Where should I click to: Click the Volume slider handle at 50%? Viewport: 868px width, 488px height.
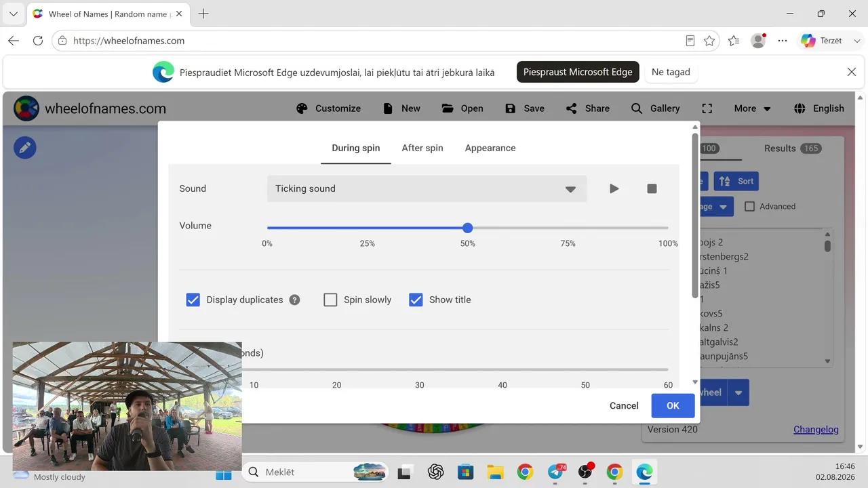pyautogui.click(x=467, y=228)
